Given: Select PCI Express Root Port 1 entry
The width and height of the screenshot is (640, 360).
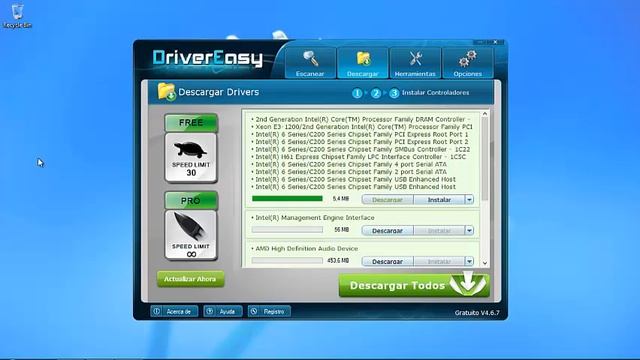Looking at the screenshot, I should point(360,134).
